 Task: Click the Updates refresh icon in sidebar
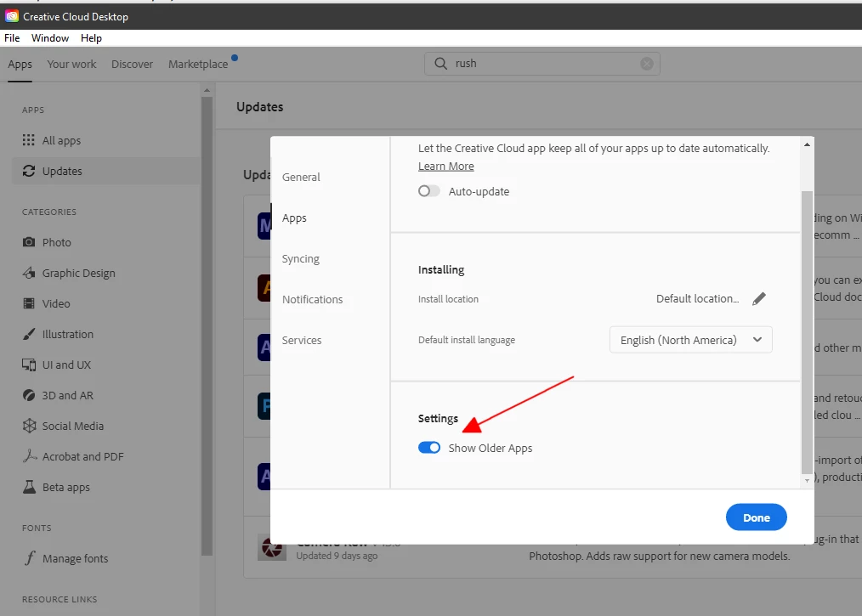coord(29,171)
